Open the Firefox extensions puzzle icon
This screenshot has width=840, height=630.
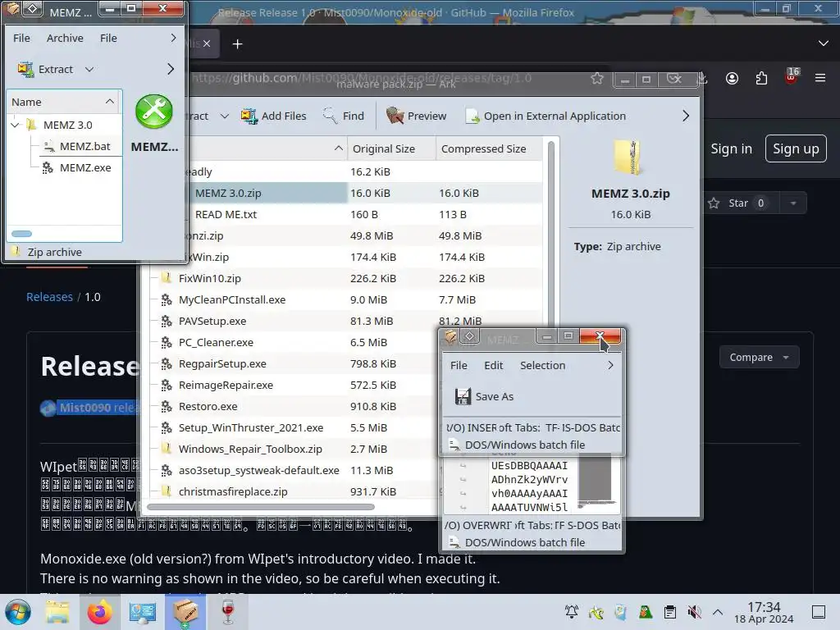[761, 78]
